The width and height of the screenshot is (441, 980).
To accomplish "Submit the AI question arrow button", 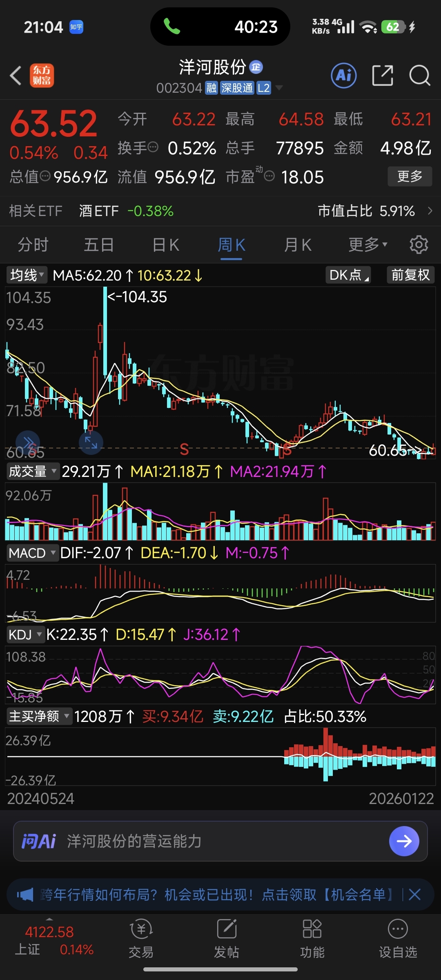I will tap(404, 841).
